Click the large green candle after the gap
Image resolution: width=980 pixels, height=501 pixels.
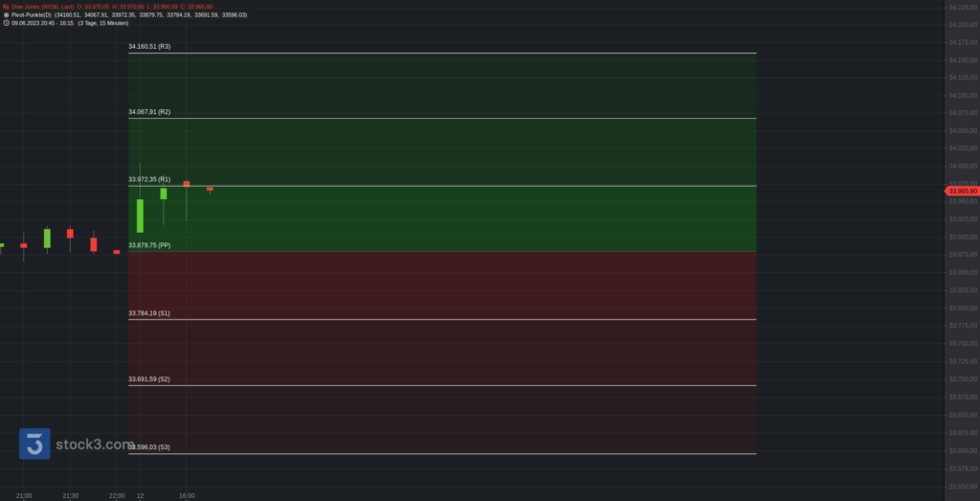[140, 216]
